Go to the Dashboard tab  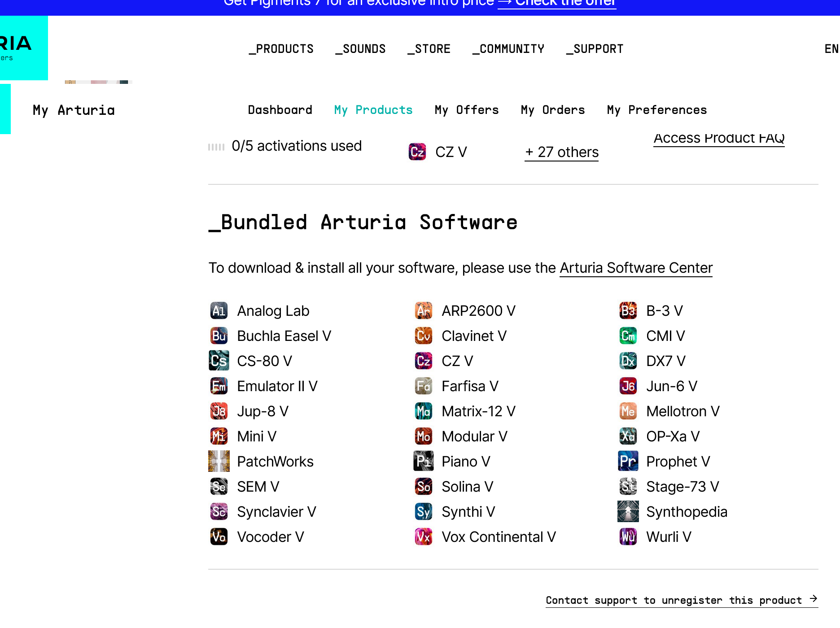point(280,110)
